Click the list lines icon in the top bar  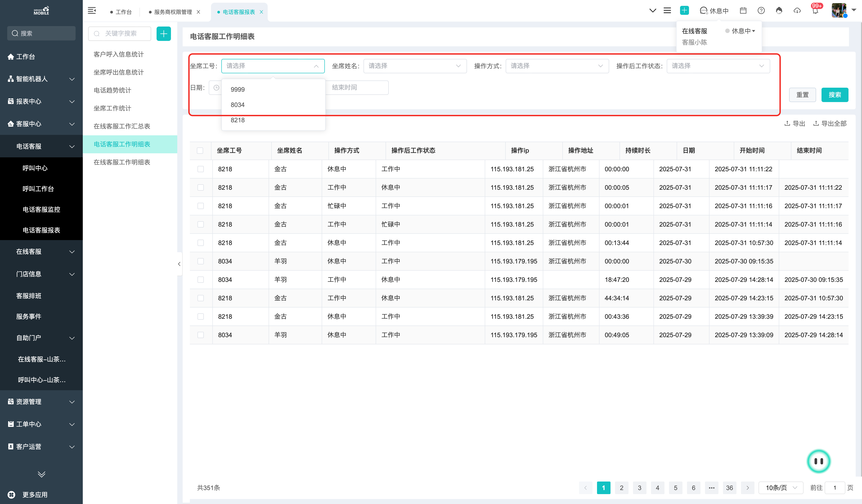(x=667, y=11)
